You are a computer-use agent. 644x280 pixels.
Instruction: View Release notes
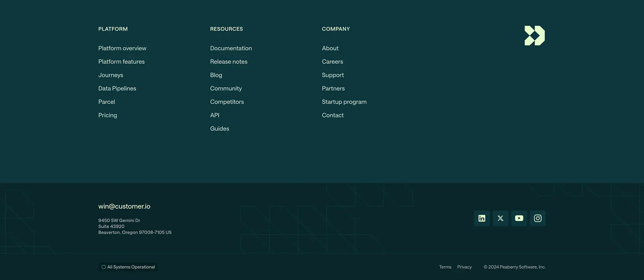pyautogui.click(x=229, y=62)
